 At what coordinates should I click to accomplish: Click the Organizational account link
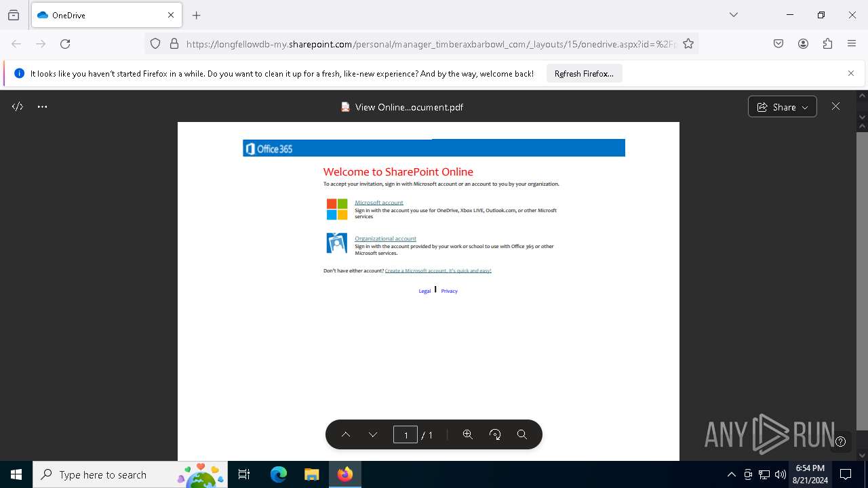[x=385, y=239]
